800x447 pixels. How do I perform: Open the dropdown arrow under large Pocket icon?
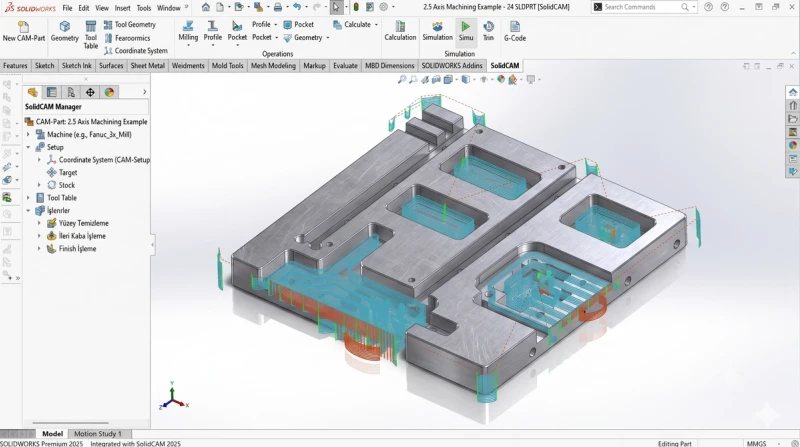coord(237,45)
